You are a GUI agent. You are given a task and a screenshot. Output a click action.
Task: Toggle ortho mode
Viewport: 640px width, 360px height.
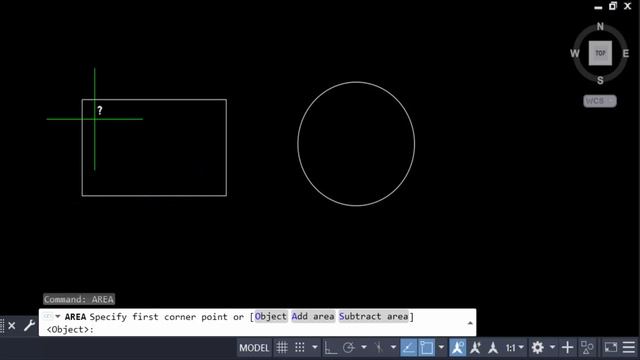tap(331, 348)
